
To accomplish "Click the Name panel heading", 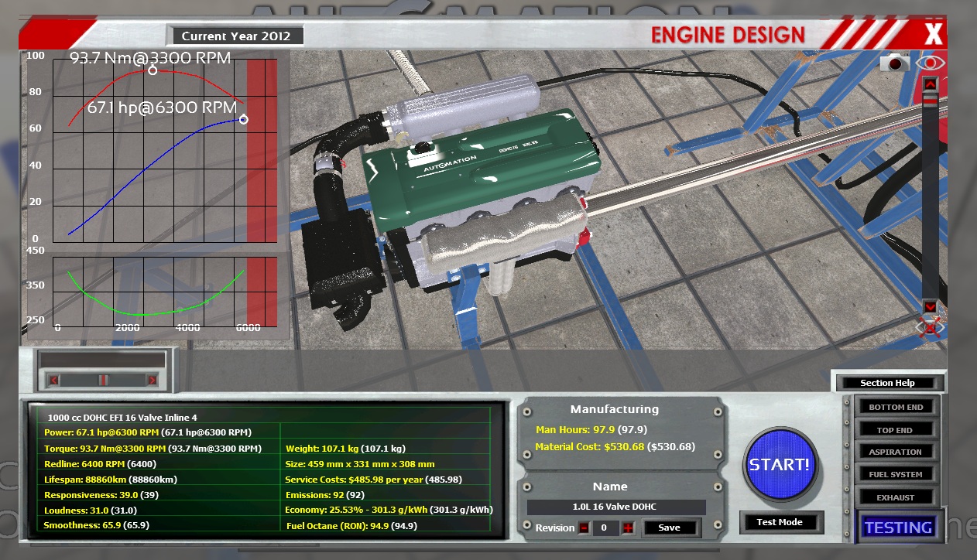I will click(610, 487).
